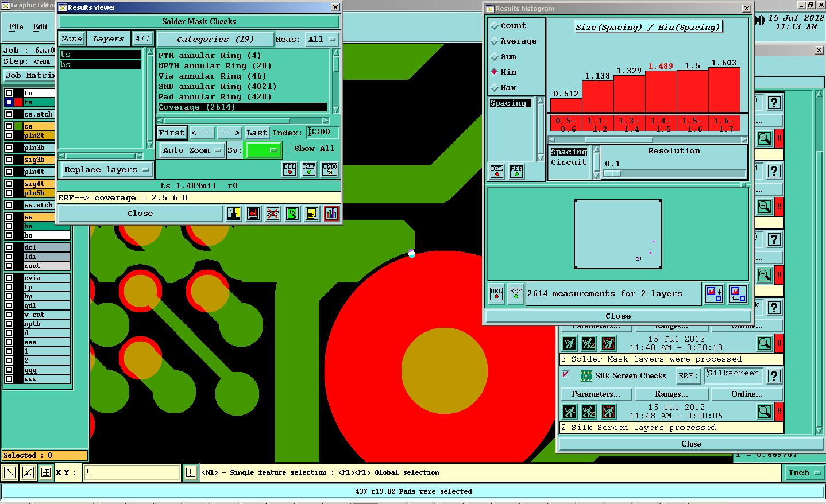Select Max radio in histogram
Screen dimensions: 826x504
[x=494, y=88]
